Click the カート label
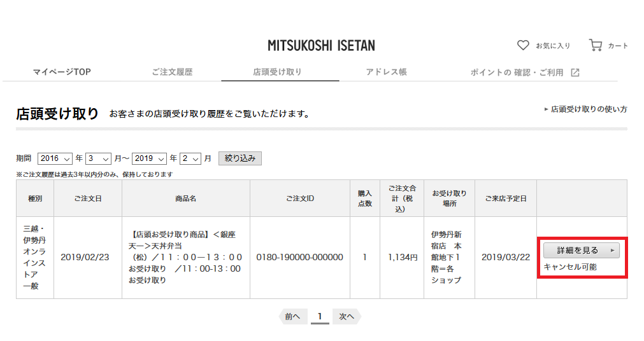 tap(618, 46)
